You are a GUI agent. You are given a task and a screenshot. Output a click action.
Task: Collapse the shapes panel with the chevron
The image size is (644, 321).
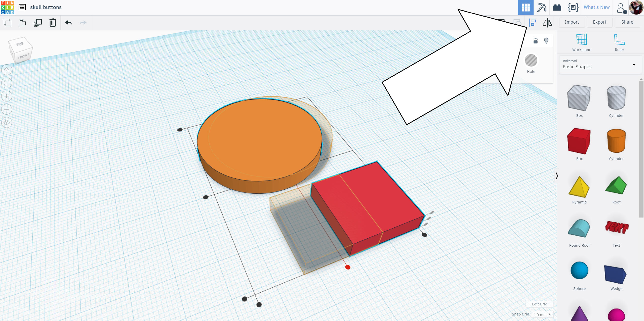556,176
